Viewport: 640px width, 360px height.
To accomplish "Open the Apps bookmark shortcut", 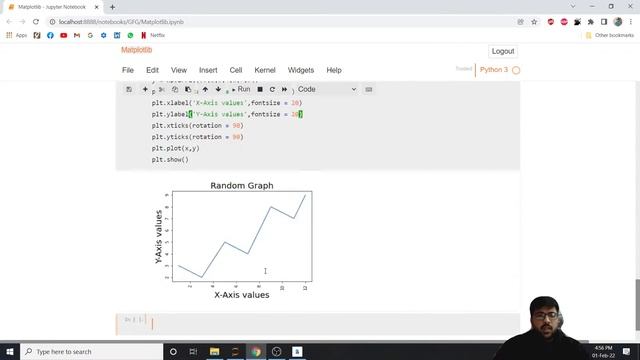I will pos(16,36).
